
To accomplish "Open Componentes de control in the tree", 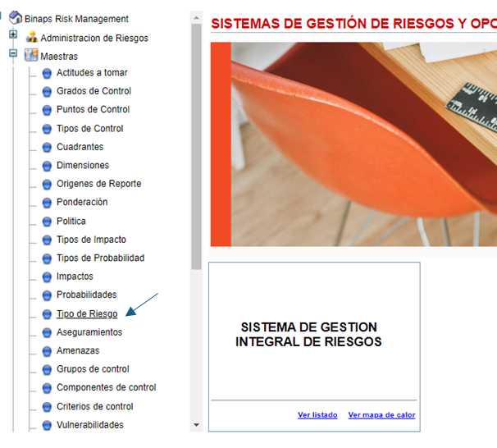I will tap(106, 387).
